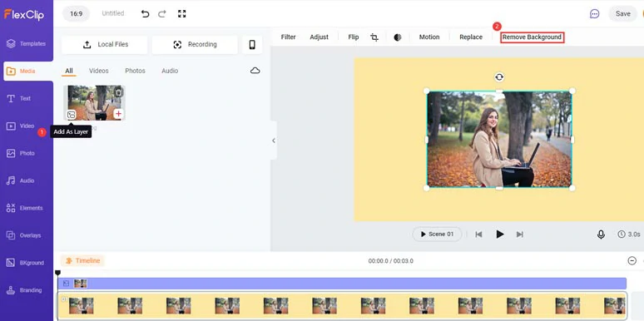Enter fullscreen preview mode
Screen dimensions: 644x321
point(182,14)
